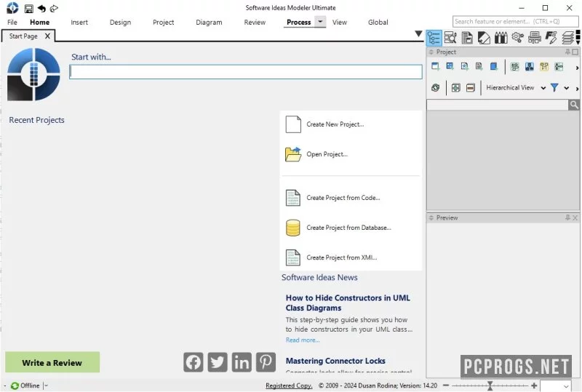Expand all nodes icon in Project panel
Viewport: 582px width, 392px height.
point(456,87)
